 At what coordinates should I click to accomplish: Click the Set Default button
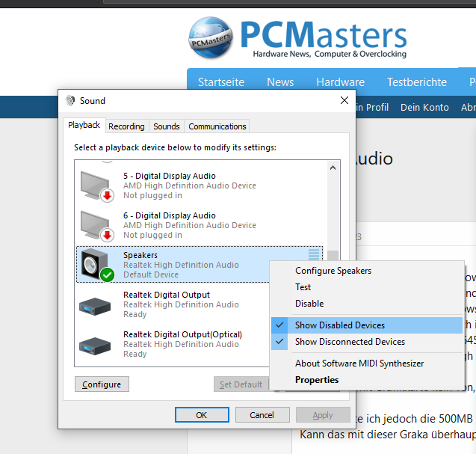pyautogui.click(x=241, y=384)
